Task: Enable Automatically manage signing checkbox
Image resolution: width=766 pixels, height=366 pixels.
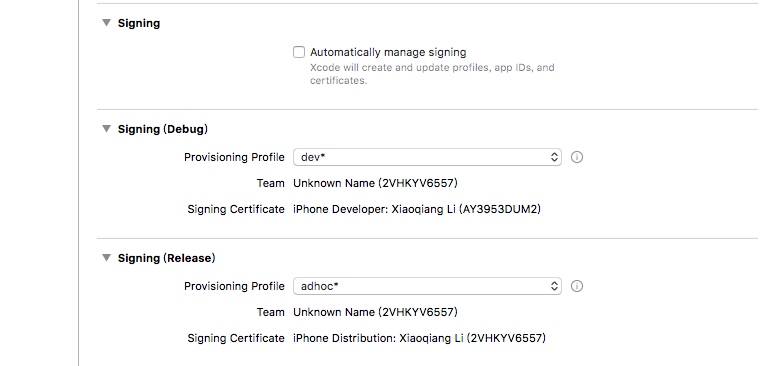Action: pyautogui.click(x=299, y=52)
